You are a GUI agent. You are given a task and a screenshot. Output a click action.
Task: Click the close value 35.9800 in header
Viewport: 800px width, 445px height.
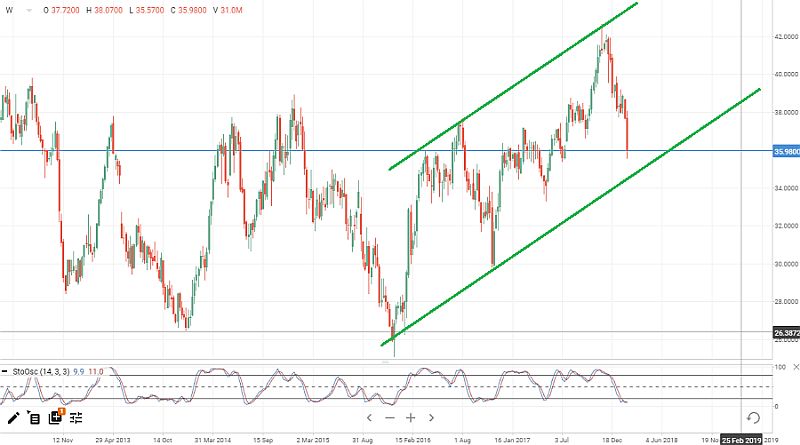(x=192, y=10)
